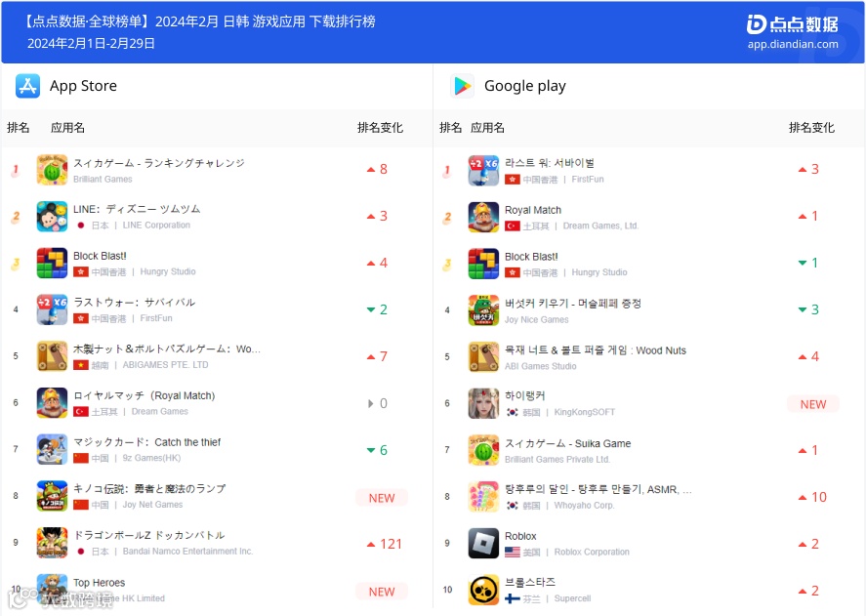This screenshot has height=616, width=866.
Task: Click developer Joy Net Games
Action: (x=152, y=505)
